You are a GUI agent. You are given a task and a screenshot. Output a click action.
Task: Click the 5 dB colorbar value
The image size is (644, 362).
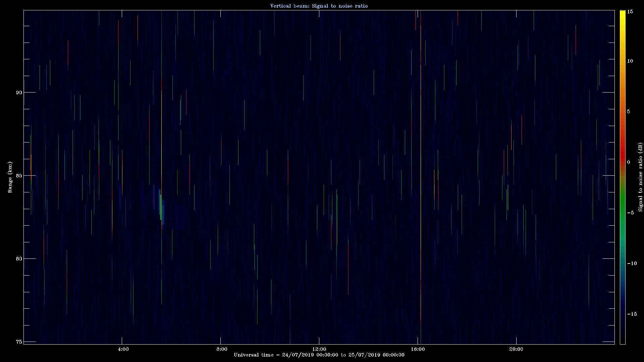629,111
